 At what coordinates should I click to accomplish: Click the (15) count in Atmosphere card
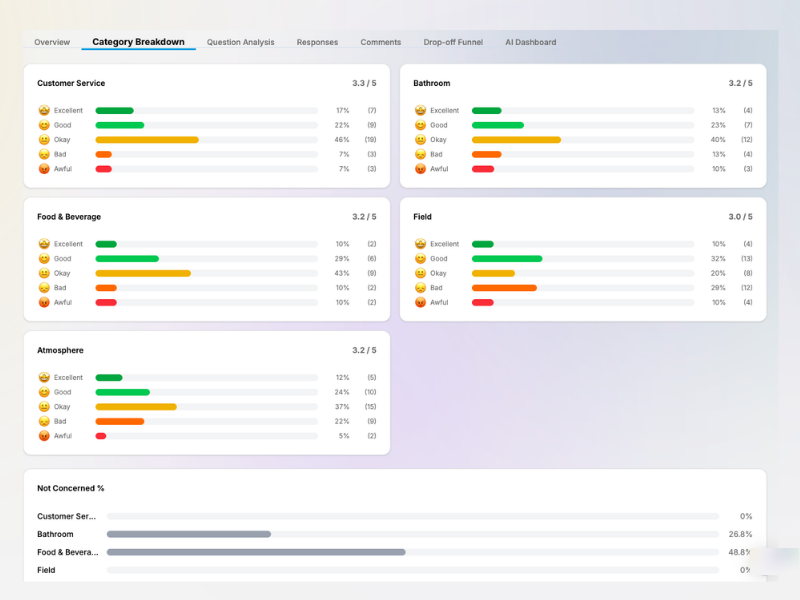click(x=370, y=407)
